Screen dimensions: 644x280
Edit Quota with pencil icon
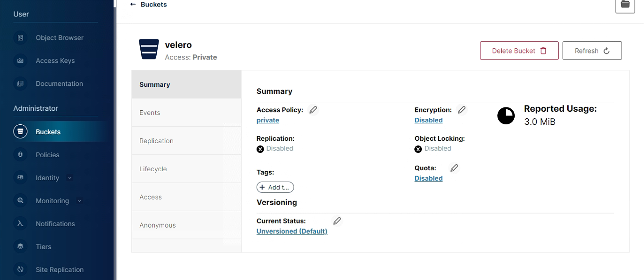(x=454, y=168)
